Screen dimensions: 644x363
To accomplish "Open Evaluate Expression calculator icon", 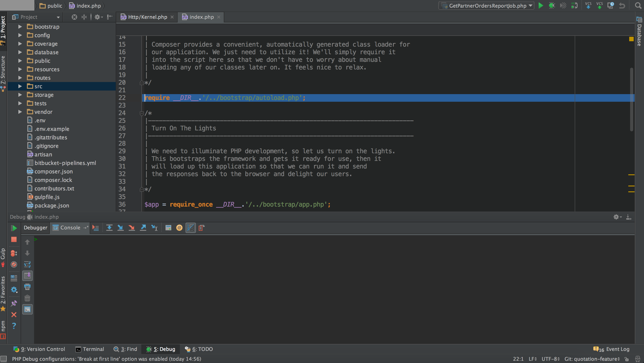I will tap(168, 228).
